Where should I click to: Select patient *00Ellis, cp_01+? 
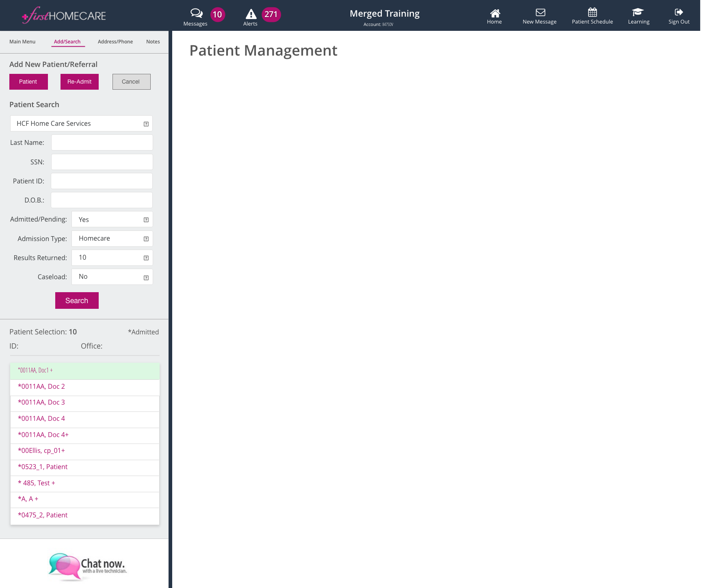pyautogui.click(x=85, y=452)
